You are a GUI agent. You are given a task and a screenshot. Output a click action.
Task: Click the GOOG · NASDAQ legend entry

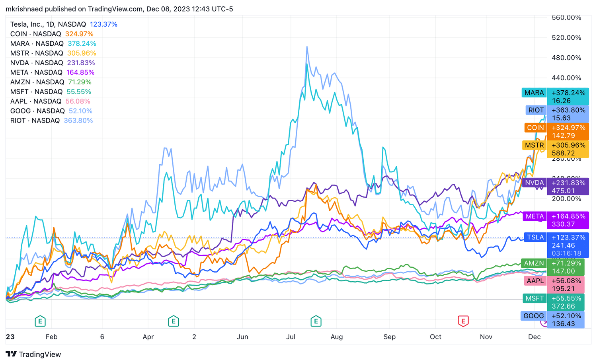[x=37, y=111]
